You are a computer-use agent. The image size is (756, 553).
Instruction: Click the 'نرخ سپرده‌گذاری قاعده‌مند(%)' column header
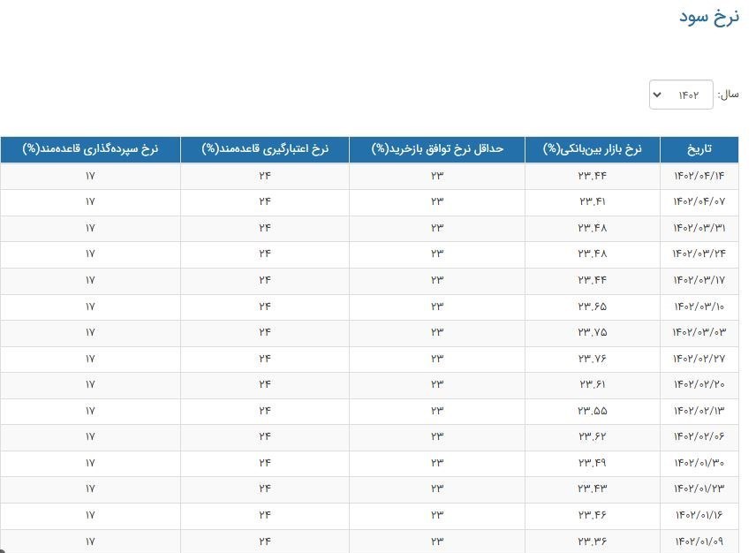[x=91, y=149]
